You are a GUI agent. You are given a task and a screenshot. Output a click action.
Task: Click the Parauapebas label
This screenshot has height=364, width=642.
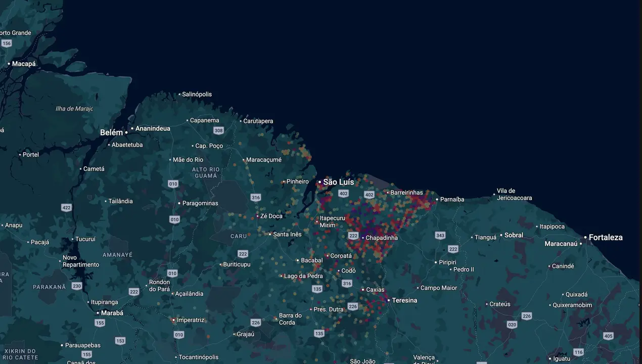point(83,345)
